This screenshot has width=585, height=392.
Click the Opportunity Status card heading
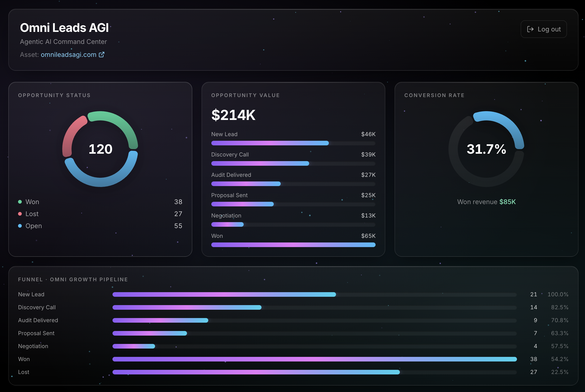pos(54,95)
